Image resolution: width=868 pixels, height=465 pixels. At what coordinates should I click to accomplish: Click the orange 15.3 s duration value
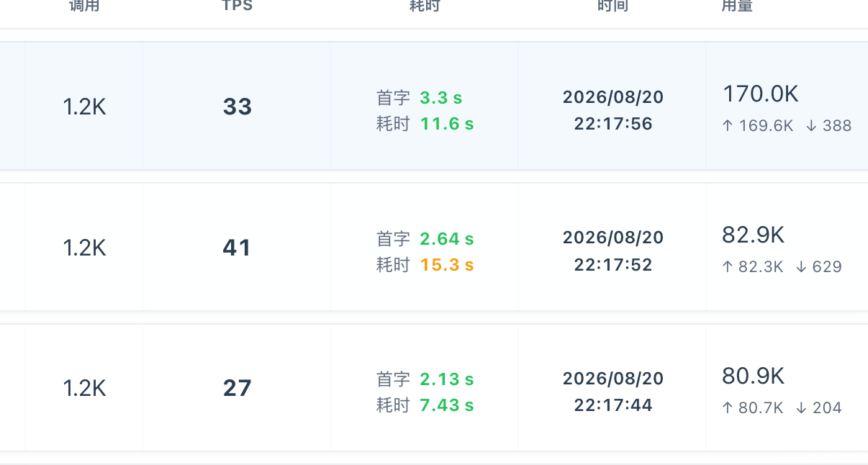(x=447, y=265)
